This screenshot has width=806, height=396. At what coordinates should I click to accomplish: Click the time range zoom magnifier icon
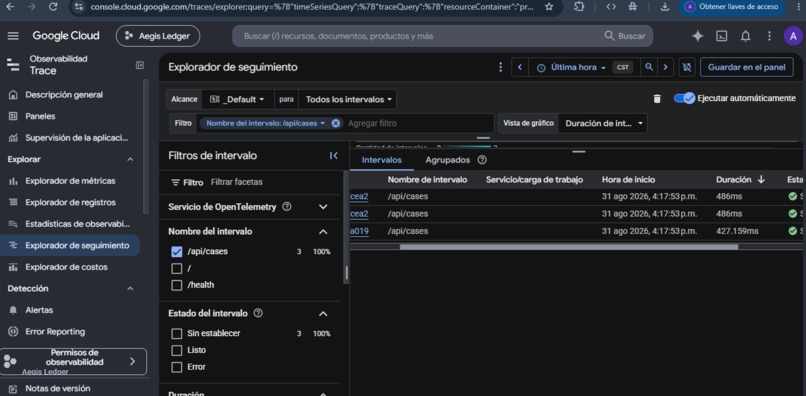[649, 67]
